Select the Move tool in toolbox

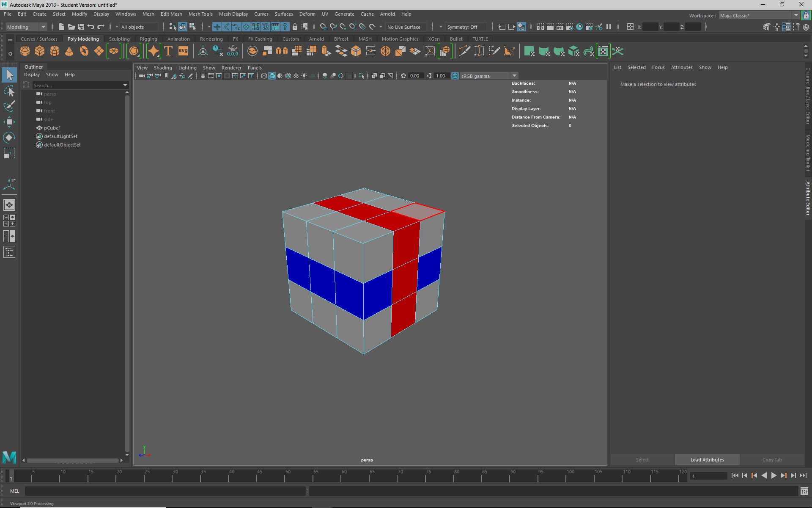tap(9, 122)
